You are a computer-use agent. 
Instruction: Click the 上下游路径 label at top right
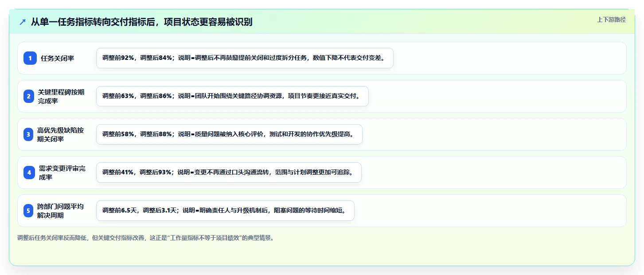pos(611,20)
